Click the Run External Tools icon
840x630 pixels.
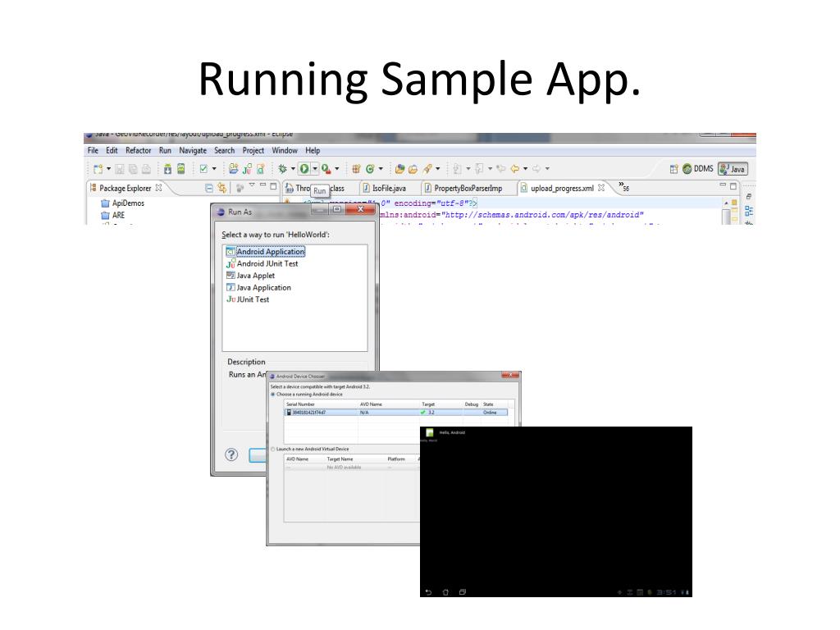pos(326,169)
